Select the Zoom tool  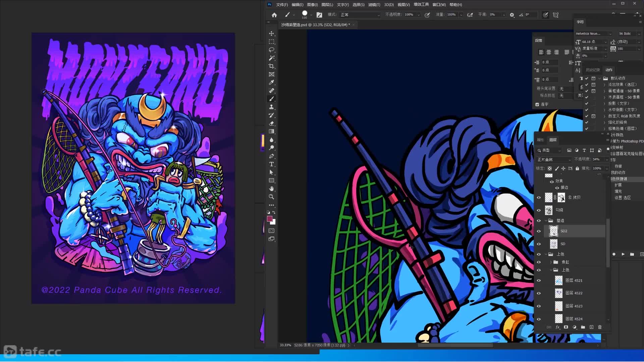272,197
